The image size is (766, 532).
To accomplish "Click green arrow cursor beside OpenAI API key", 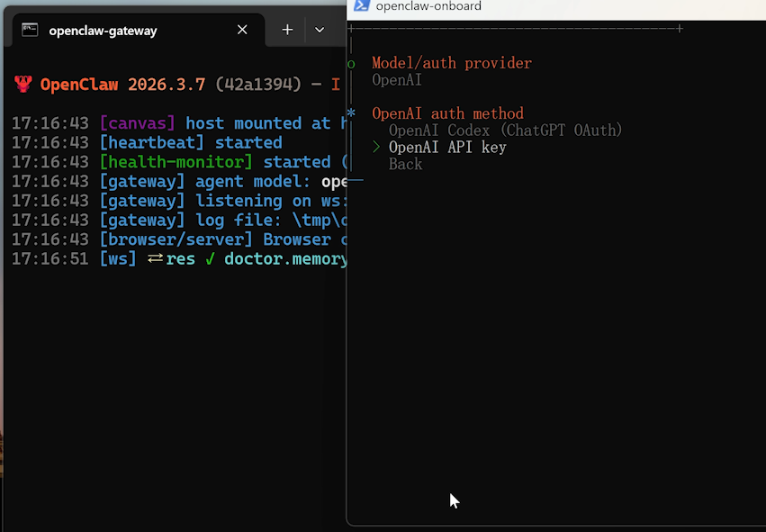I will (377, 148).
